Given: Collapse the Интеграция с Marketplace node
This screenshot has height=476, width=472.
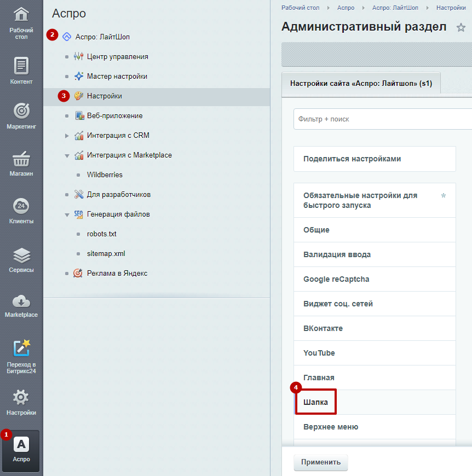Looking at the screenshot, I should (67, 156).
